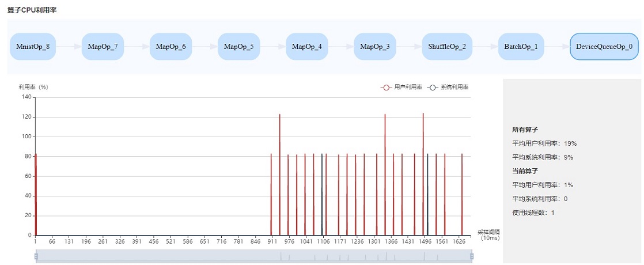
Task: Click the 算子CPU利用率 section title
Action: point(32,10)
